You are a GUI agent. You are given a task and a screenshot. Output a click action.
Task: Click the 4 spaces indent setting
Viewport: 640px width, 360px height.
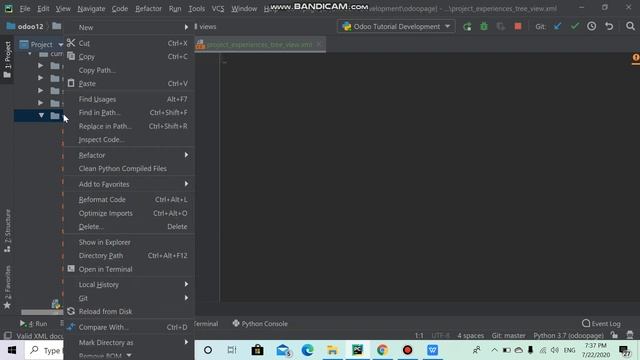470,336
